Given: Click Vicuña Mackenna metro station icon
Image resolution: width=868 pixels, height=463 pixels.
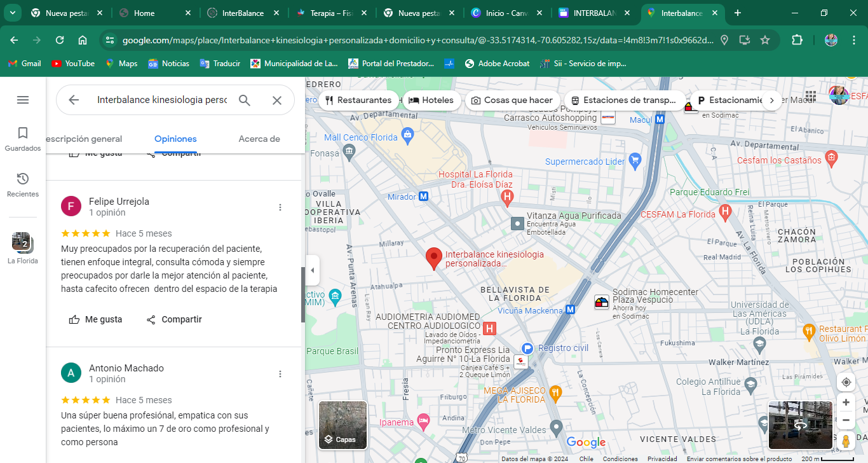Looking at the screenshot, I should point(571,310).
